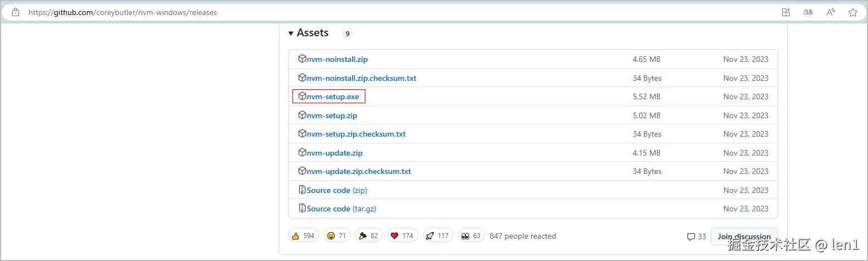Click the 34 Bytes size of nvm-update.zip.checksum.txt
This screenshot has height=261, width=868.
647,171
